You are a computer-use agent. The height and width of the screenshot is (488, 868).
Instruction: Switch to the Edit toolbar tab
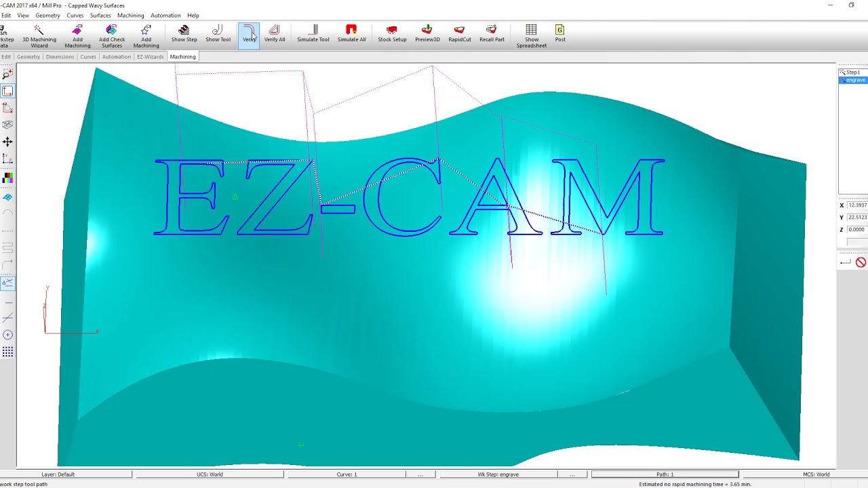[x=6, y=57]
